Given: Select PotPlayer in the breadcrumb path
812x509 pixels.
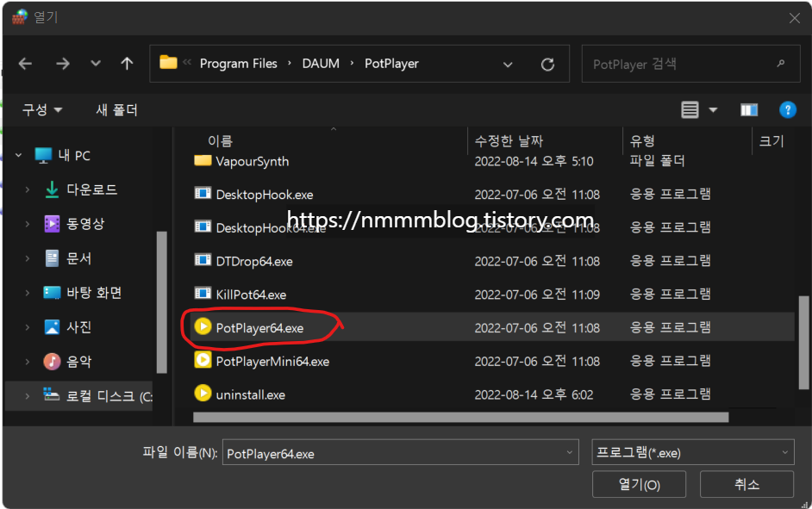Looking at the screenshot, I should point(391,64).
